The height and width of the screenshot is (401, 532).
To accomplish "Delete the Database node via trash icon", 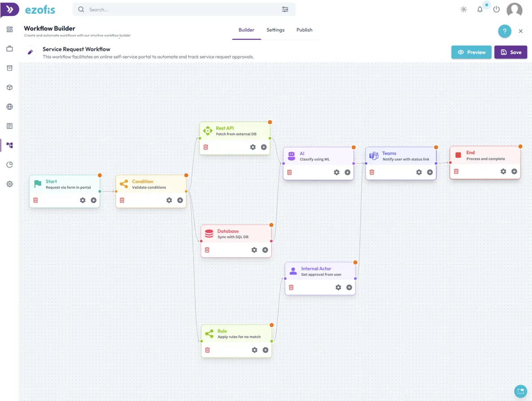I will point(207,250).
